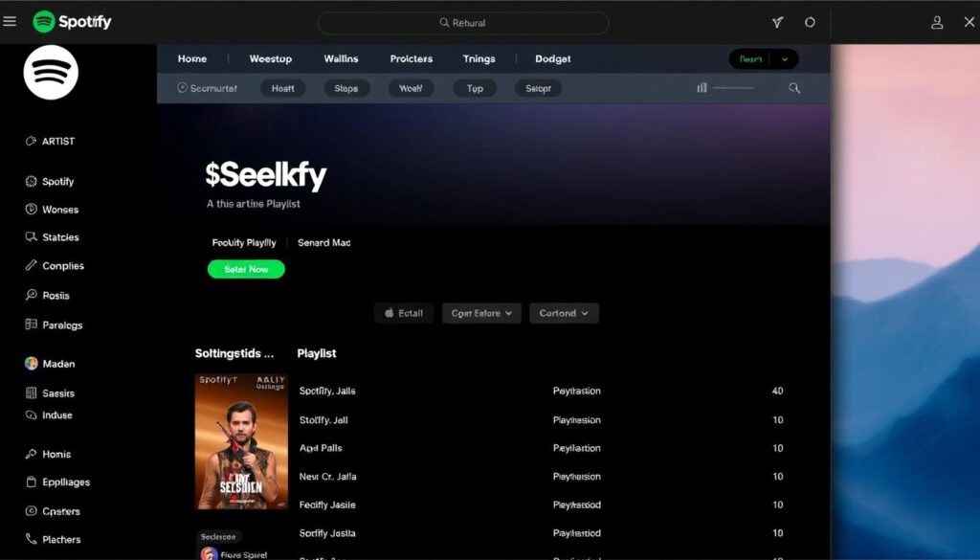Switch to the Proicters tab
980x560 pixels.
pyautogui.click(x=412, y=58)
